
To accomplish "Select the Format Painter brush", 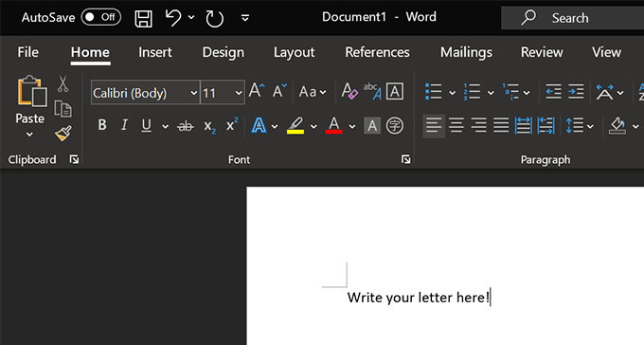I will (63, 133).
